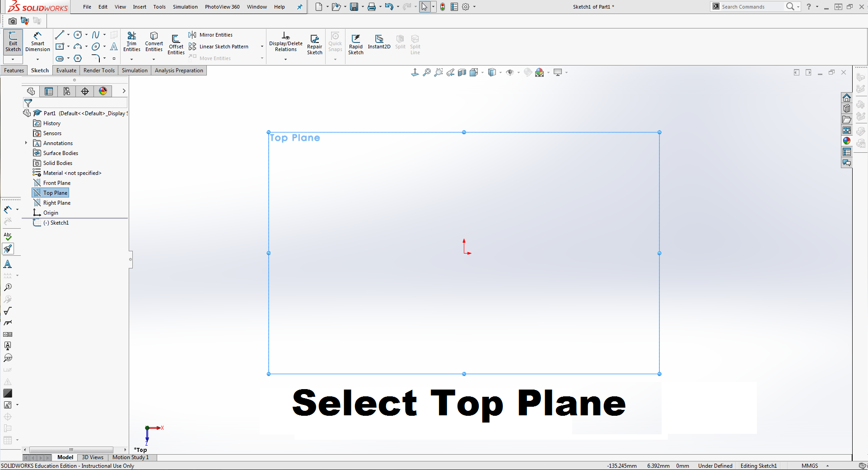868x470 pixels.
Task: Switch to the Evaluate tab
Action: coord(66,70)
